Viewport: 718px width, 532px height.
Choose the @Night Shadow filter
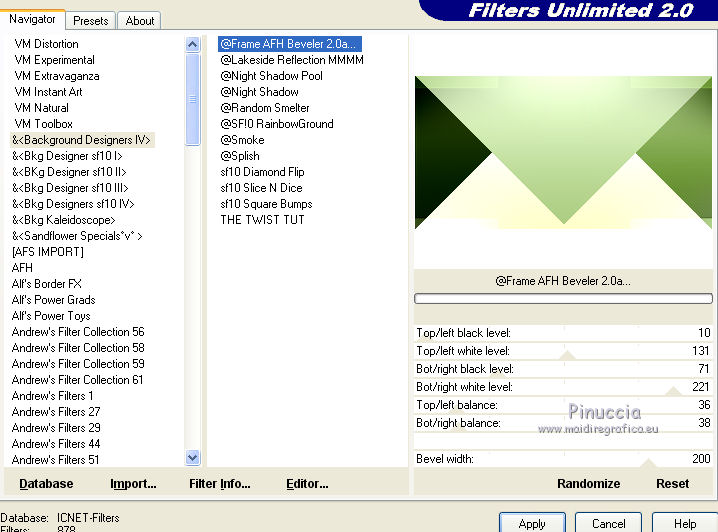point(259,92)
